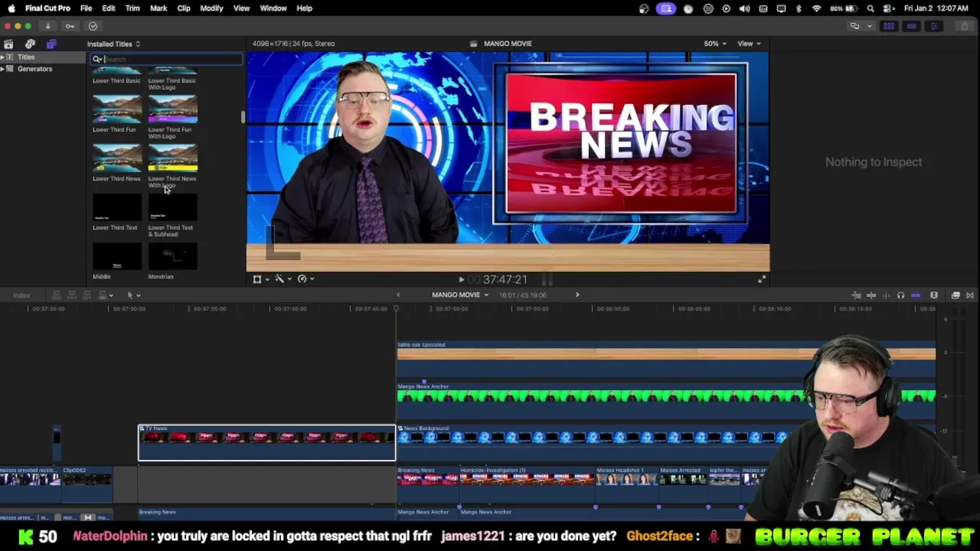Select Titles in the sidebar
This screenshot has width=980, height=551.
[x=26, y=57]
